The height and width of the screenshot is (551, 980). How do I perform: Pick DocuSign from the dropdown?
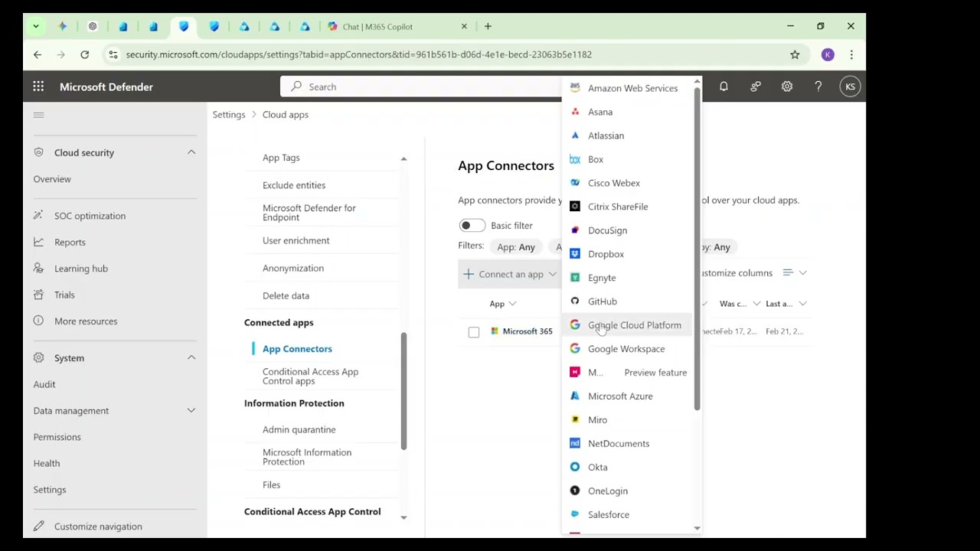pyautogui.click(x=626, y=230)
